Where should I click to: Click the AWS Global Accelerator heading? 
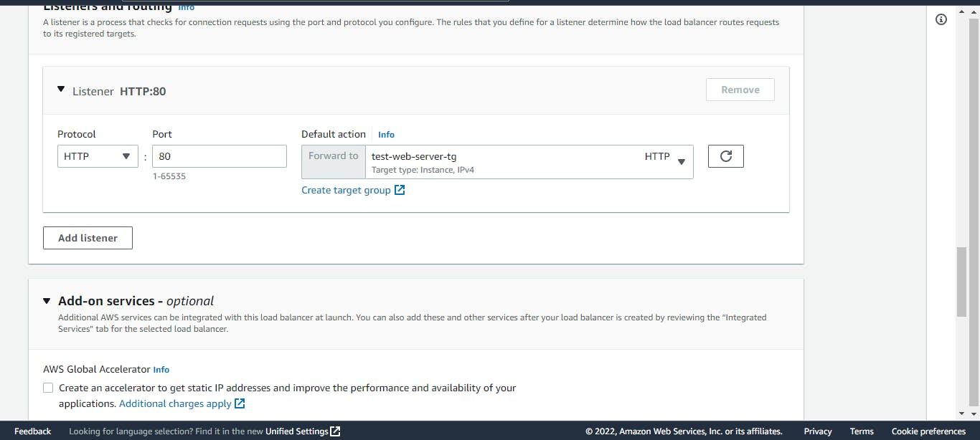pos(97,370)
